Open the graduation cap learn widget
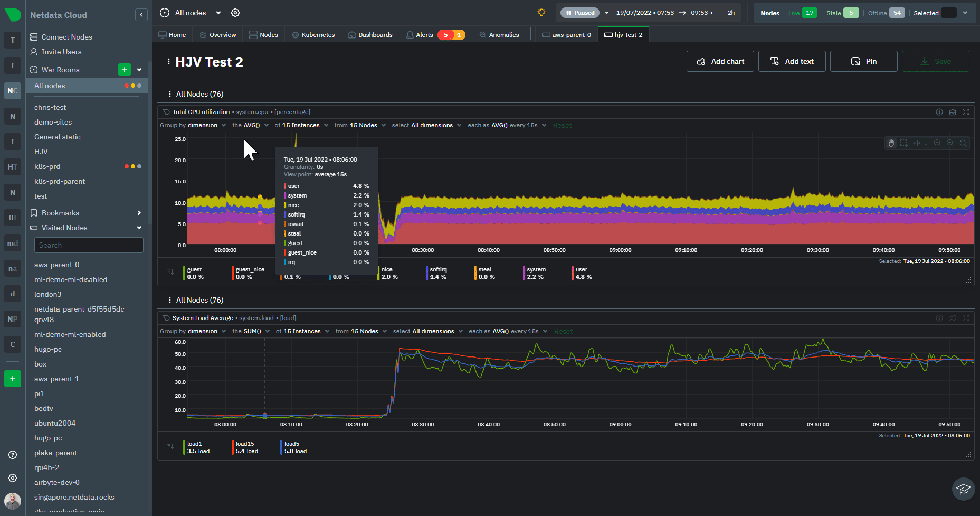 tap(963, 489)
